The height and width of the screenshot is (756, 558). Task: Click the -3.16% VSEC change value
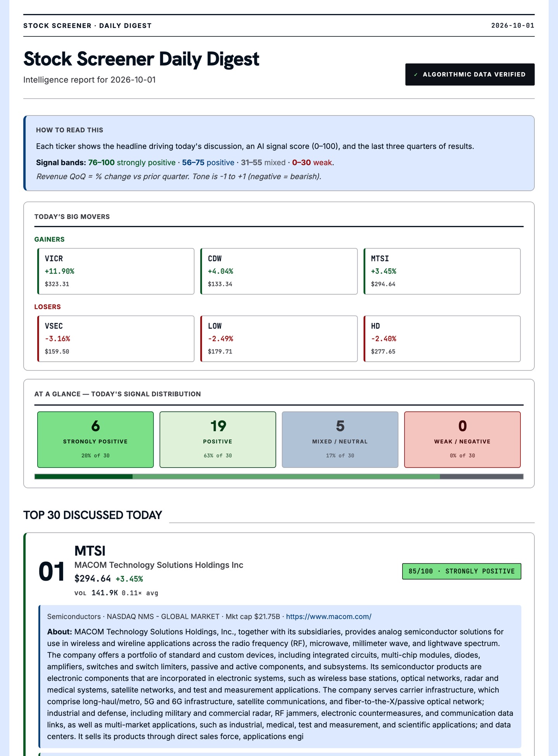coord(57,339)
